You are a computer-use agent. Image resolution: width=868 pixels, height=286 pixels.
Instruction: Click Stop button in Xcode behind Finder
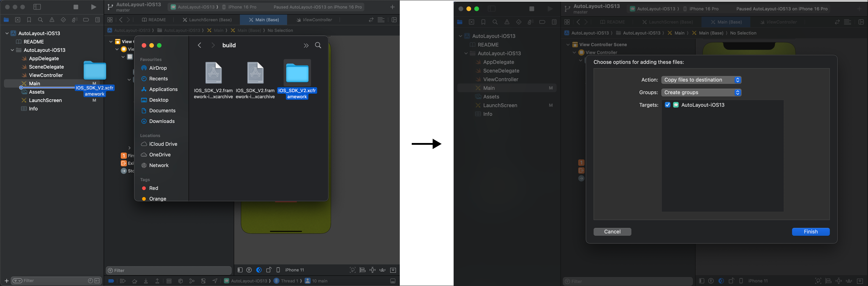coord(76,7)
